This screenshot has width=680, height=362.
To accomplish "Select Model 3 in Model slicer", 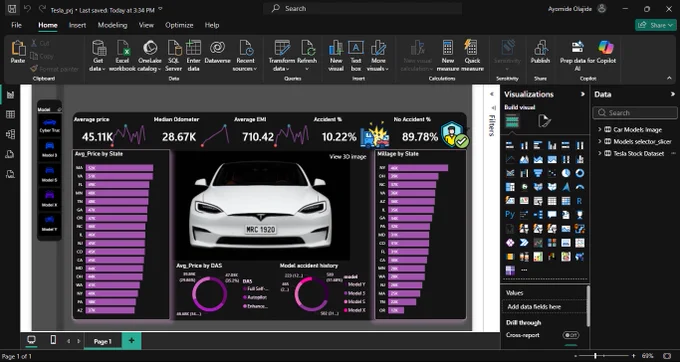I will click(49, 150).
